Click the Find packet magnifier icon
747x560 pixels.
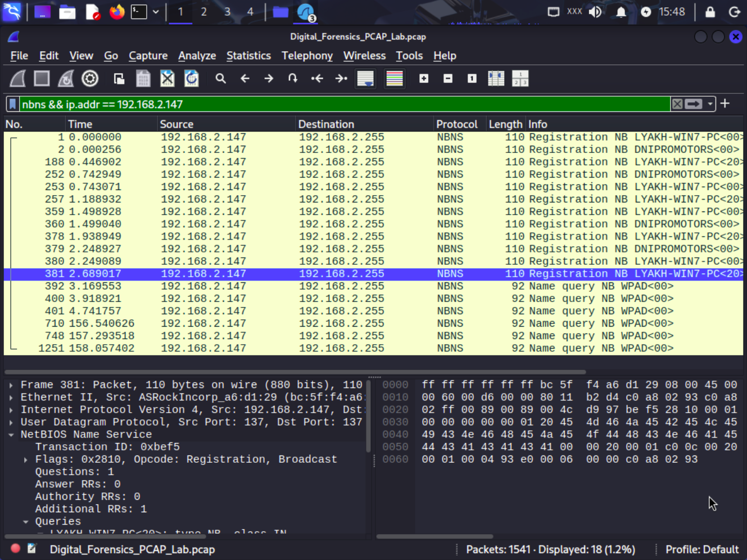click(220, 79)
